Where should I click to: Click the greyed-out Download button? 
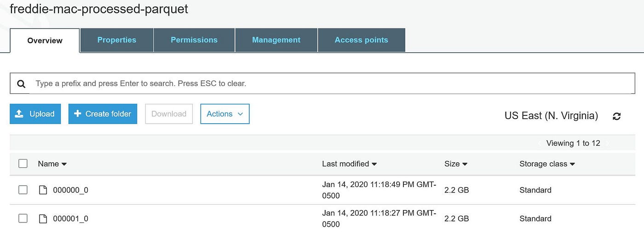(169, 114)
